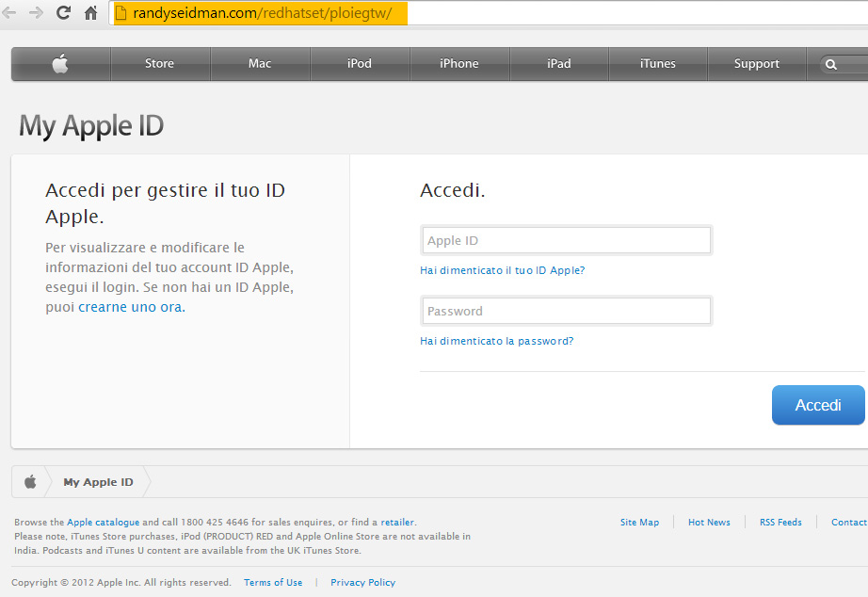Open the Mac menu item
Viewport: 868px width, 597px height.
tap(260, 64)
